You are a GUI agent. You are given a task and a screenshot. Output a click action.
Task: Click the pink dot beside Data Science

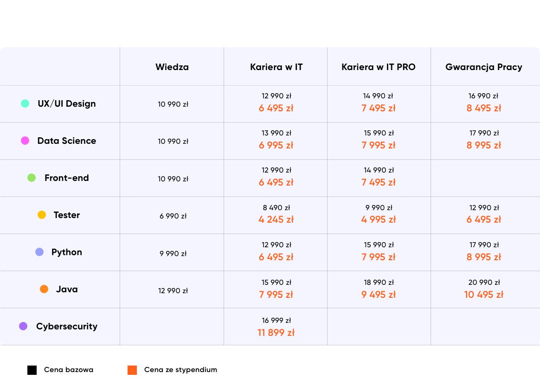[x=25, y=141]
